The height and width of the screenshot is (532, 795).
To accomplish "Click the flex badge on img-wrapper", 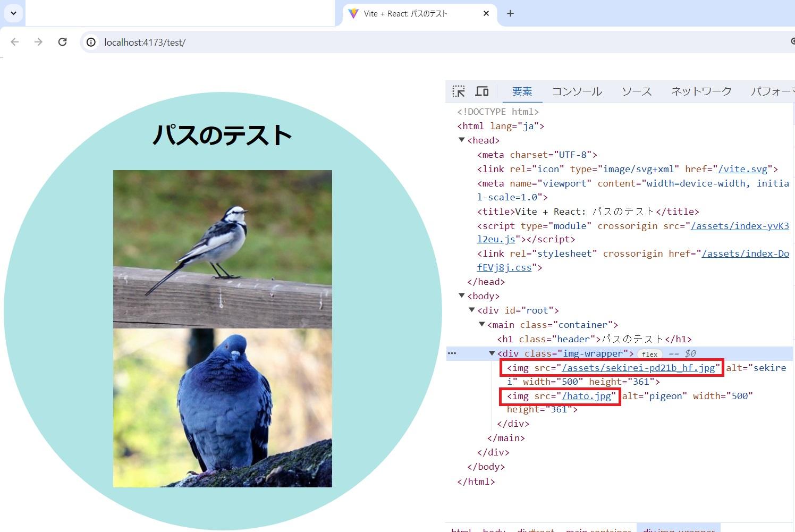I will (649, 354).
